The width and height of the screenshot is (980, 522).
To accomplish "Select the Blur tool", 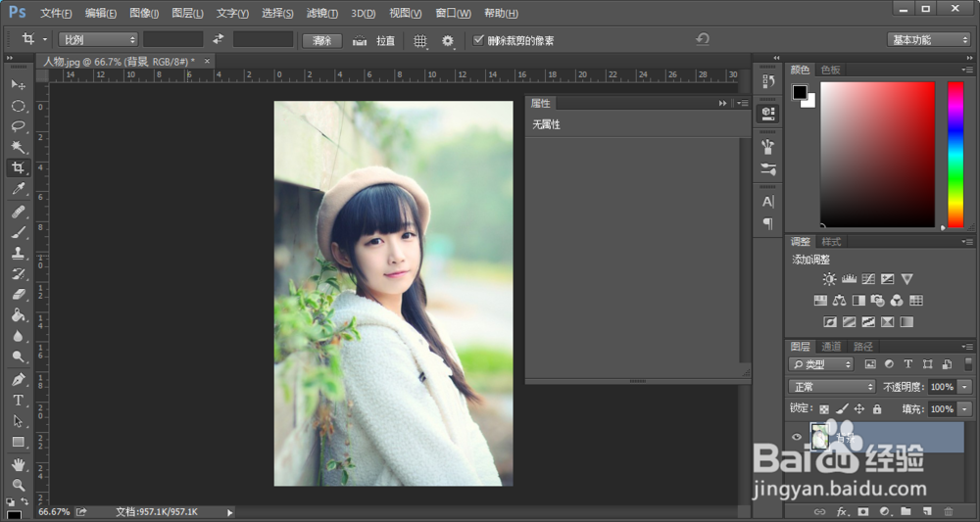I will [x=18, y=336].
